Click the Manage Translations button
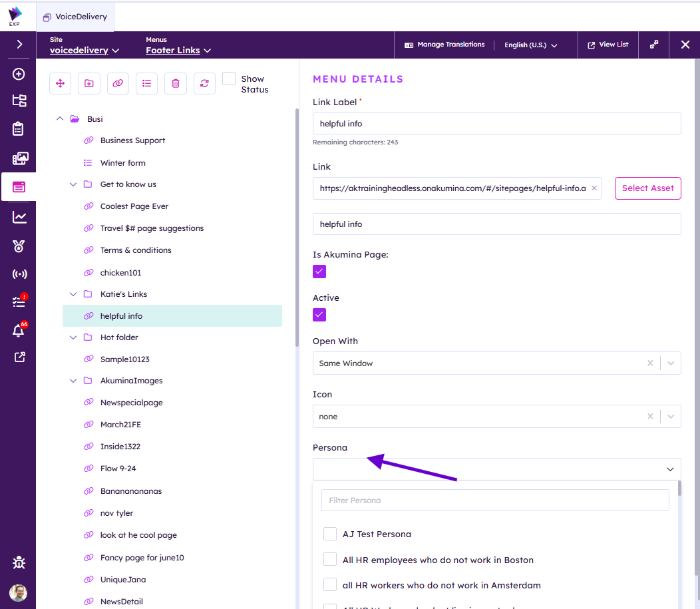700x609 pixels. point(444,45)
